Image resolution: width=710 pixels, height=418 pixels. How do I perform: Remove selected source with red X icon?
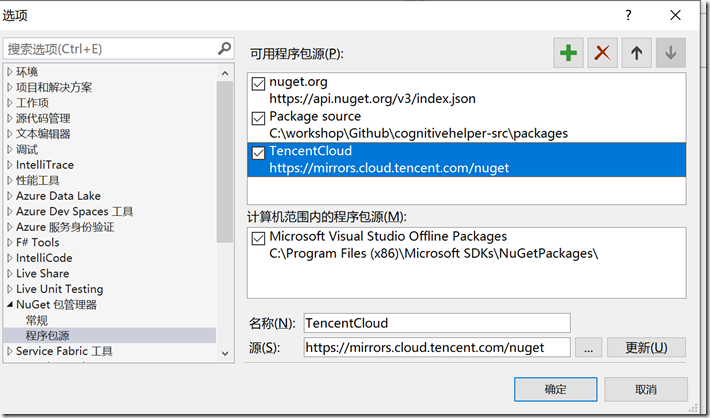(x=602, y=53)
